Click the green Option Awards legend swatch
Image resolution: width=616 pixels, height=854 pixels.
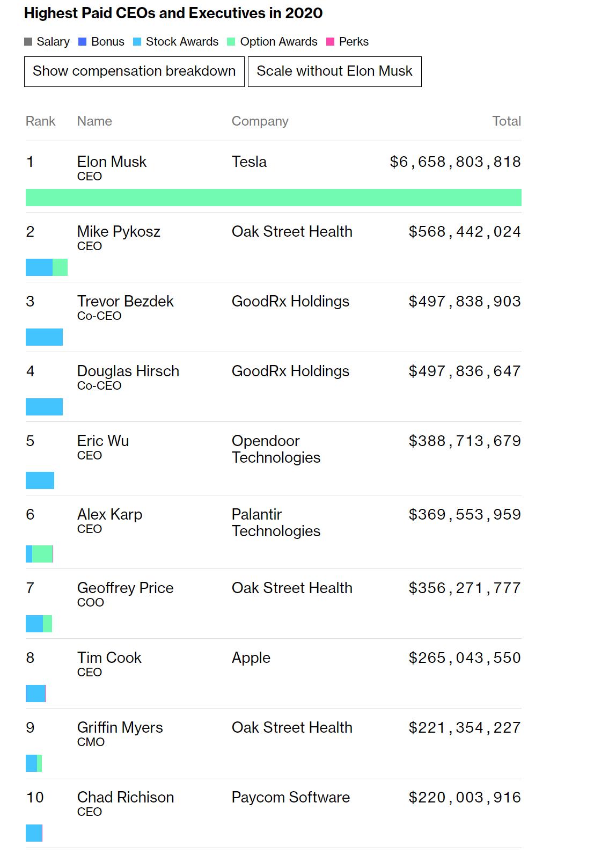[x=231, y=42]
